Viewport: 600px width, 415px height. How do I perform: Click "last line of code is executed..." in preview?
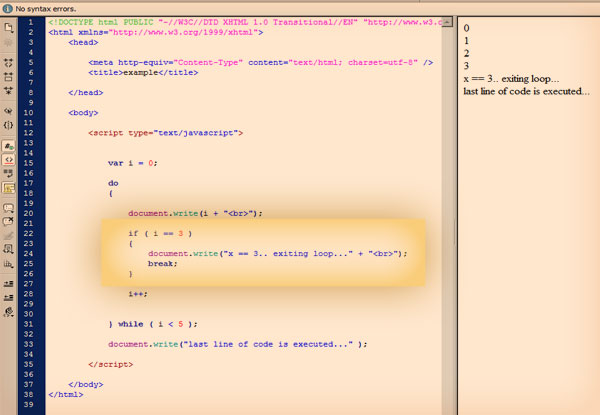click(x=526, y=91)
